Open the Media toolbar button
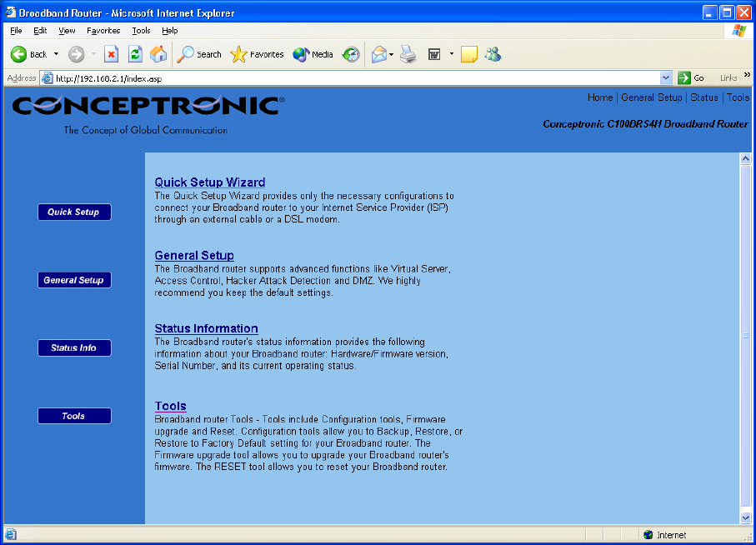The width and height of the screenshot is (756, 545). (x=313, y=54)
